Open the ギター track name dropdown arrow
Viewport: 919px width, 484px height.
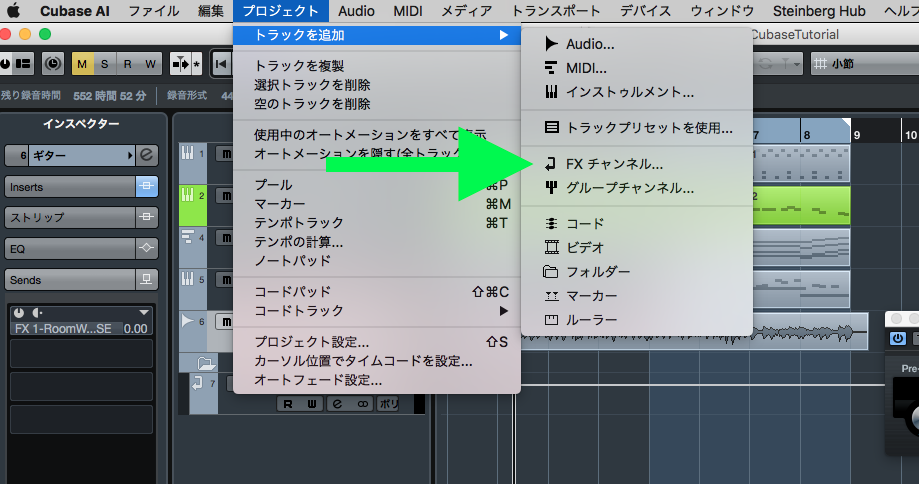(x=130, y=156)
